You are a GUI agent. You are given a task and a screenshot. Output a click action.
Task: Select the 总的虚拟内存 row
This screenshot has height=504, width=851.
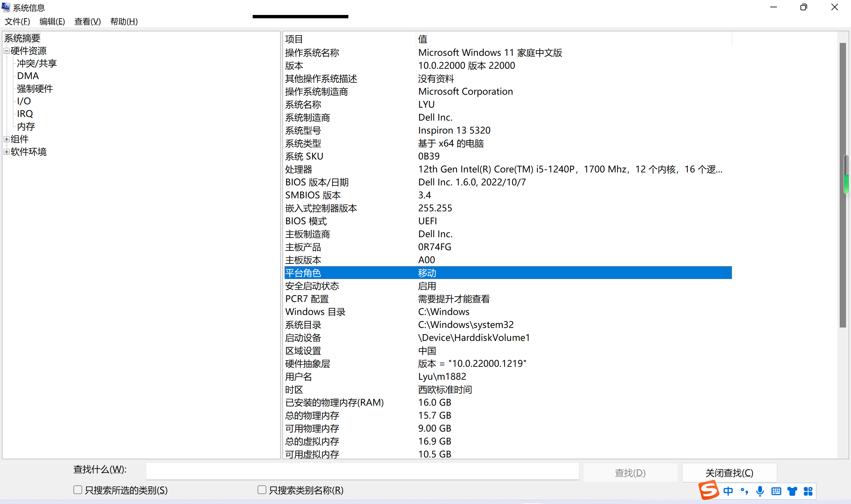[508, 442]
